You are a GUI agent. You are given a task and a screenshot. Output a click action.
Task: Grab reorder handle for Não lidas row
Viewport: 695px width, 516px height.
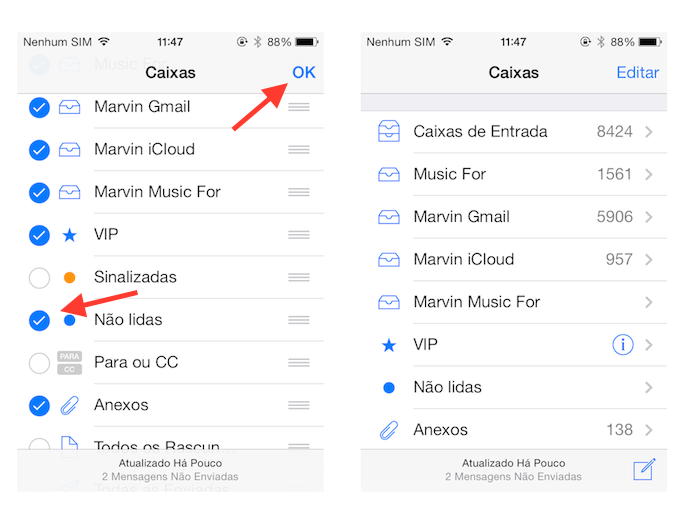299,320
